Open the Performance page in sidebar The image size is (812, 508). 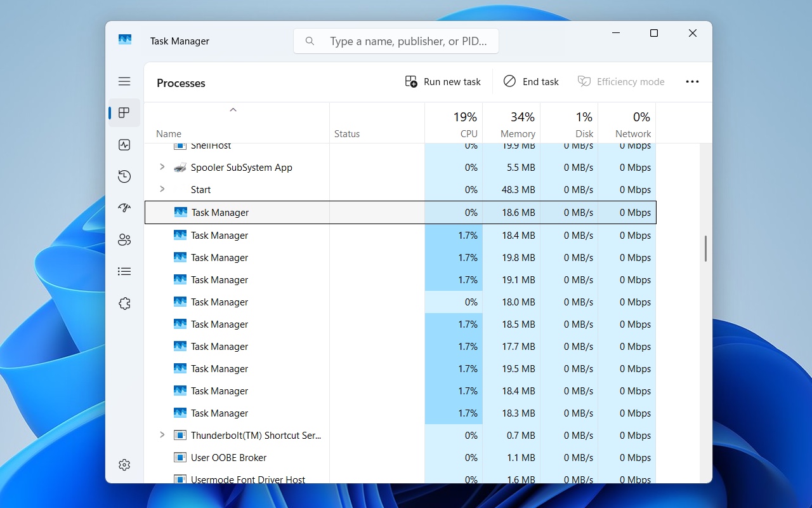124,145
